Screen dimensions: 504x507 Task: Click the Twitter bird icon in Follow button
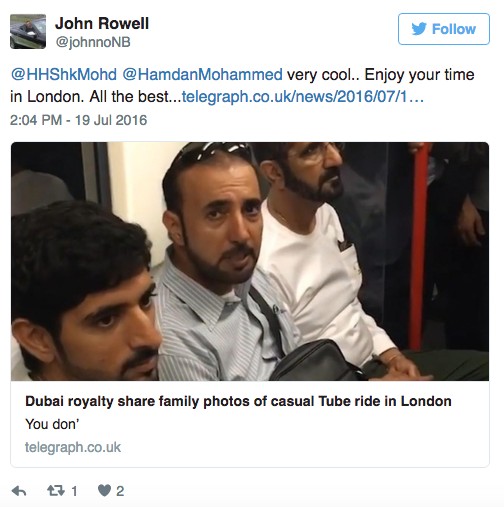click(419, 29)
